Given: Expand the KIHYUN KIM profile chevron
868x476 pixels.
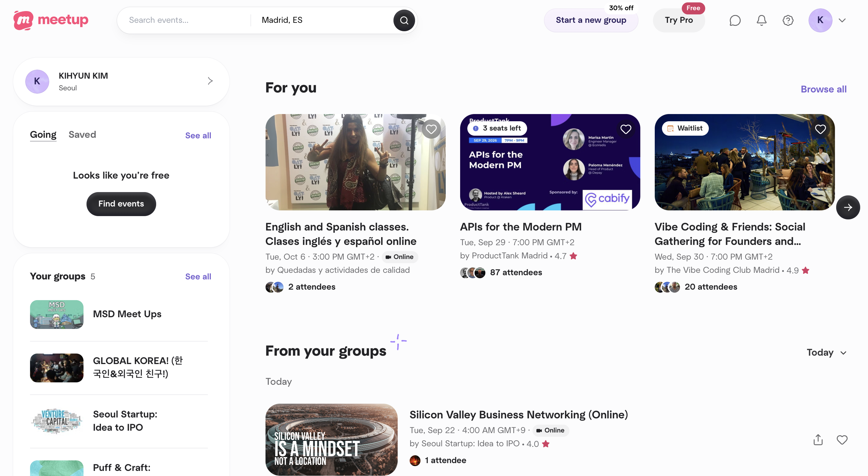Looking at the screenshot, I should coord(210,81).
